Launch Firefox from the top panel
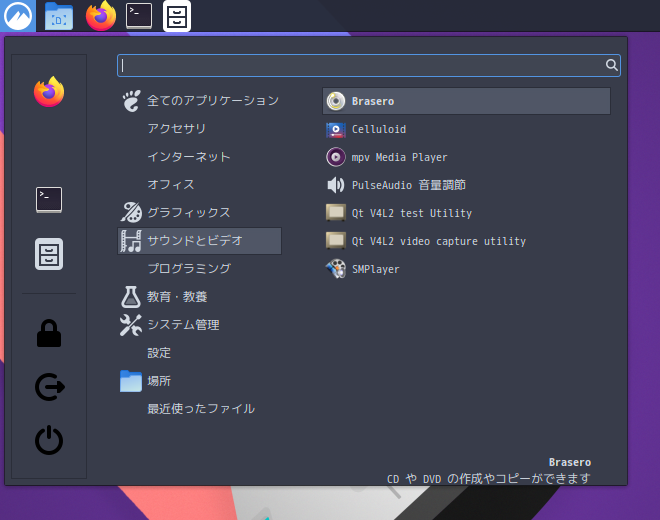Image resolution: width=660 pixels, height=520 pixels. point(101,16)
